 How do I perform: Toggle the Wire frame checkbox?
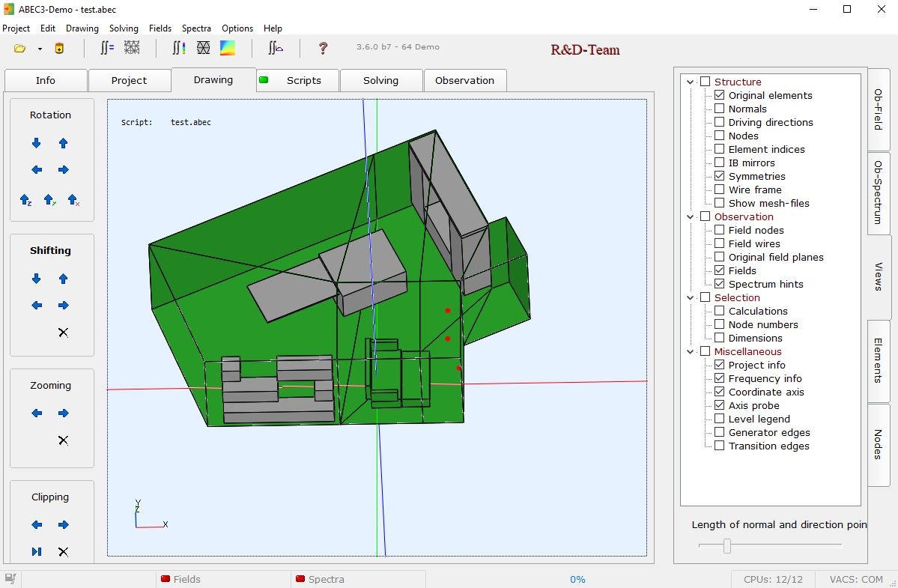pyautogui.click(x=719, y=190)
